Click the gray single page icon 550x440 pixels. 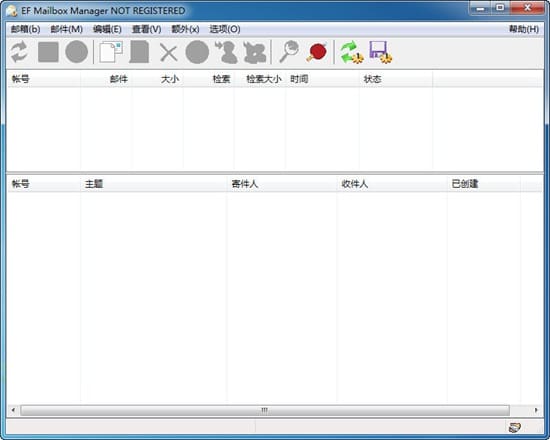[x=139, y=52]
